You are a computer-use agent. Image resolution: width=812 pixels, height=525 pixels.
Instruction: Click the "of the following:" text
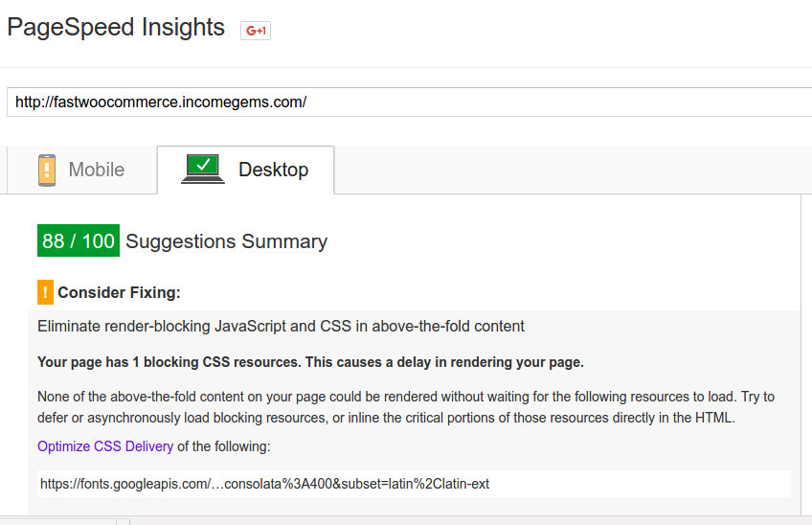coord(224,446)
